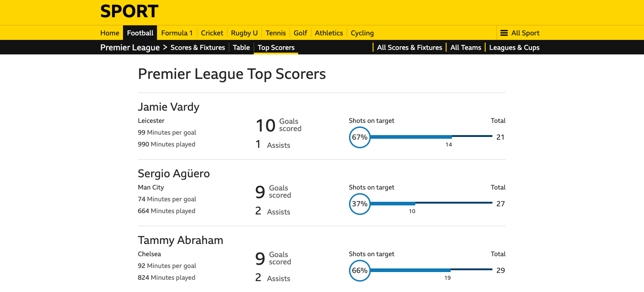Open the All Sport hamburger menu icon
The image size is (644, 292).
[504, 33]
